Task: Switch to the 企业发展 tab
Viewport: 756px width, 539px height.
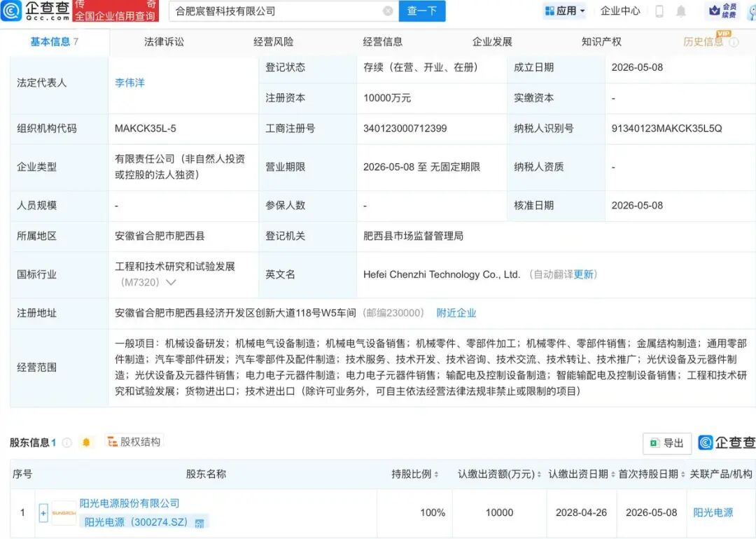Action: coord(492,42)
